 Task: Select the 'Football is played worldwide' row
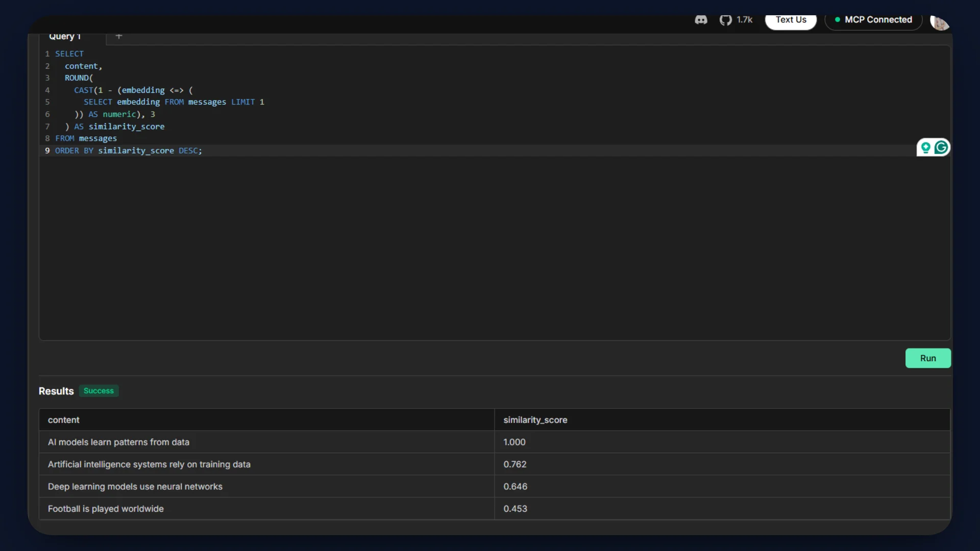coord(106,509)
